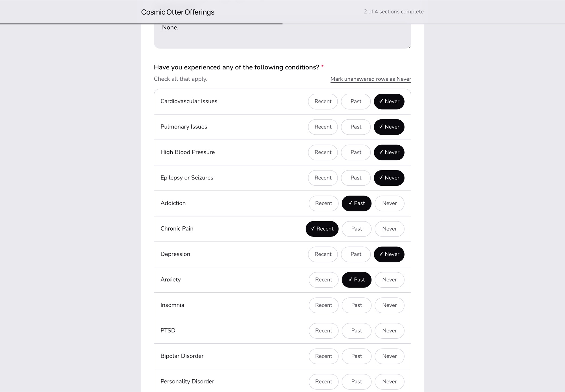Image resolution: width=565 pixels, height=392 pixels.
Task: Choose Recent for Personality Disorder
Action: coord(323,382)
